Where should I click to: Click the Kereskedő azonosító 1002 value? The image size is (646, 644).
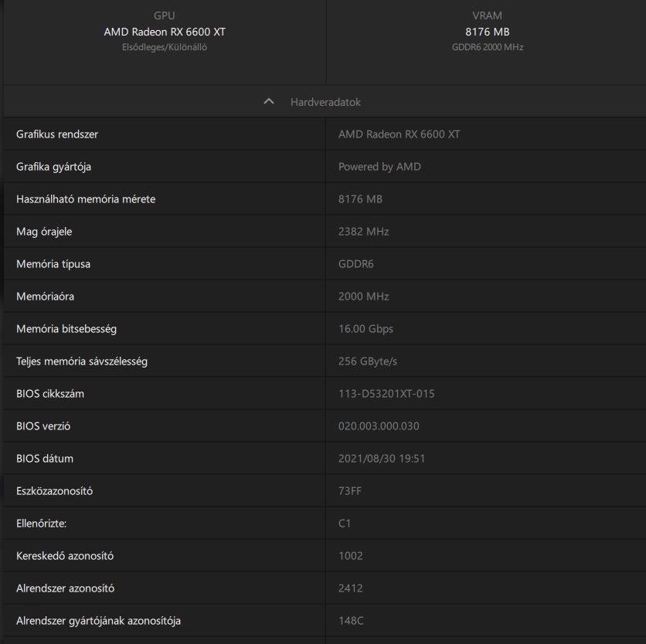[350, 556]
